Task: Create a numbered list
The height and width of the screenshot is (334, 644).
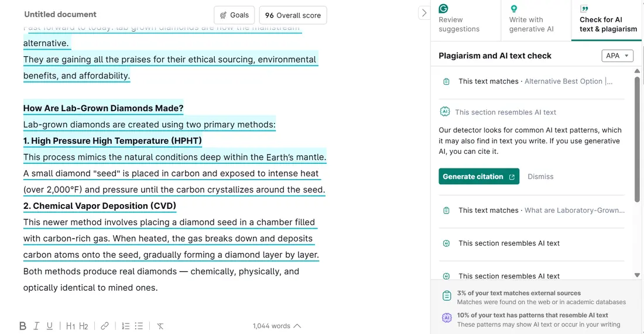Action: point(125,326)
